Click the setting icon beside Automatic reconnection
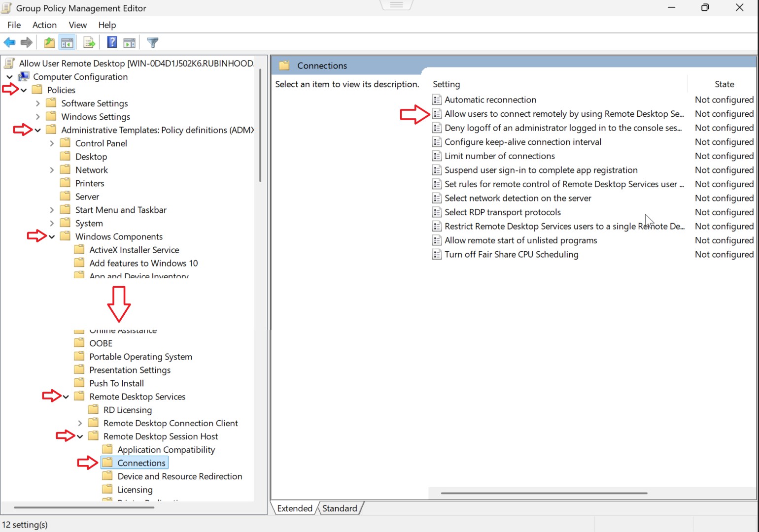 [x=437, y=100]
